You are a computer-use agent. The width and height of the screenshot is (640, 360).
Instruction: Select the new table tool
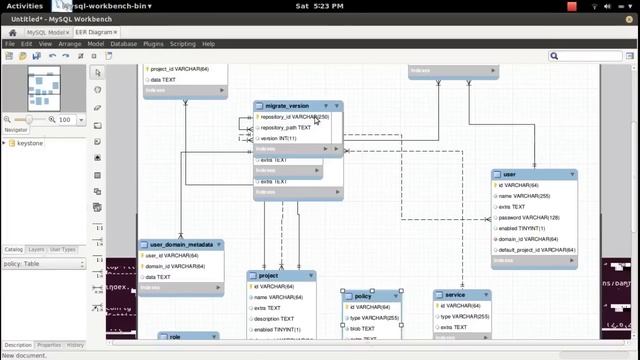coord(98,175)
